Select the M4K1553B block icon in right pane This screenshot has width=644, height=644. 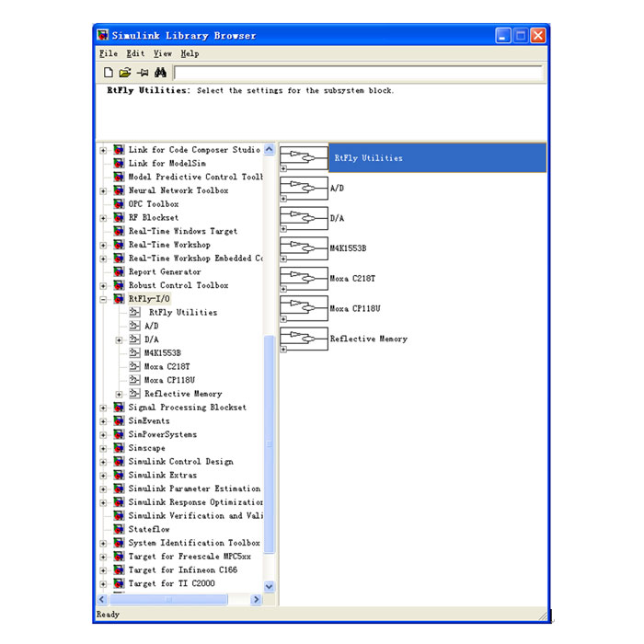pos(304,248)
